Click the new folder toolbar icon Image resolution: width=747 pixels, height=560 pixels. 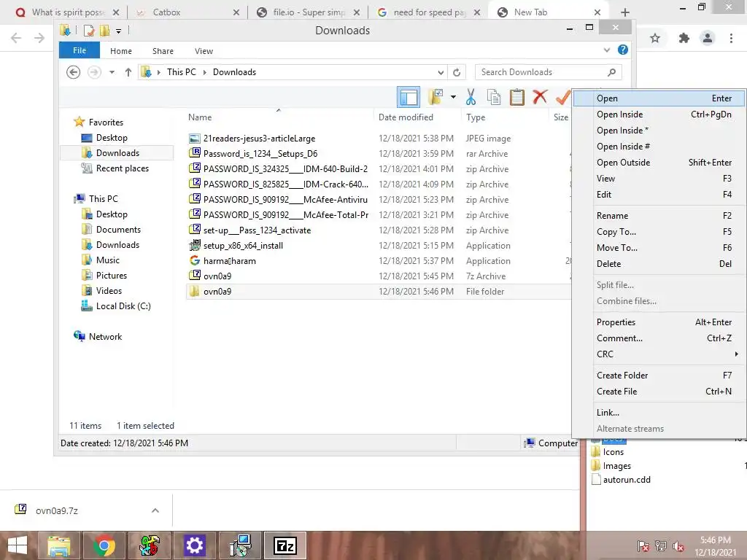(436, 97)
